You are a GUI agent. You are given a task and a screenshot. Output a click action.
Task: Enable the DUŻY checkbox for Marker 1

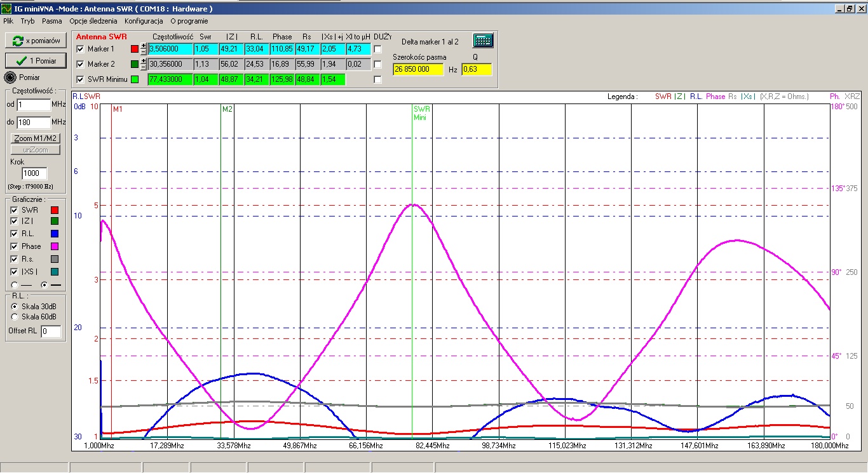click(x=378, y=49)
